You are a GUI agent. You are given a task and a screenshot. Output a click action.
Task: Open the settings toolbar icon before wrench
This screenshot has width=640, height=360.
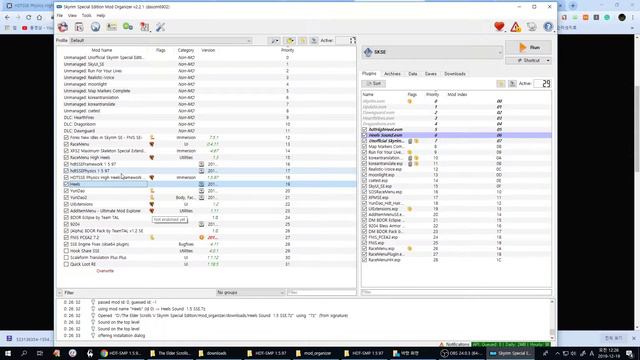tap(144, 27)
